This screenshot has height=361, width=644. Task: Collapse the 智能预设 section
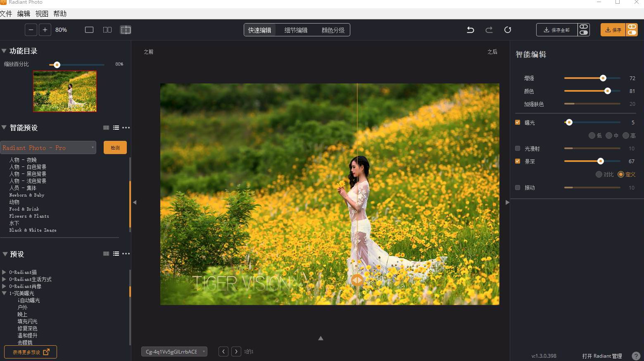pos(4,127)
